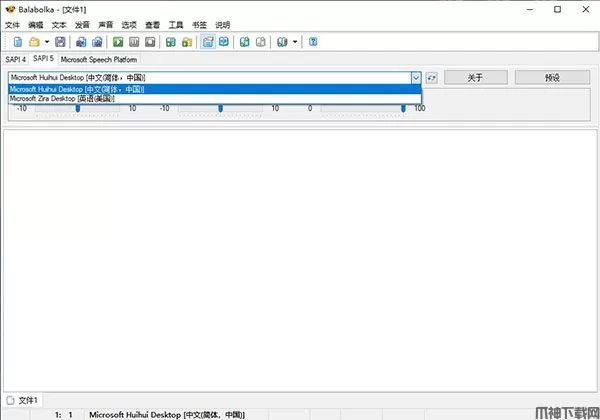Image resolution: width=600 pixels, height=420 pixels.
Task: Open the 文件 menu
Action: (13, 24)
